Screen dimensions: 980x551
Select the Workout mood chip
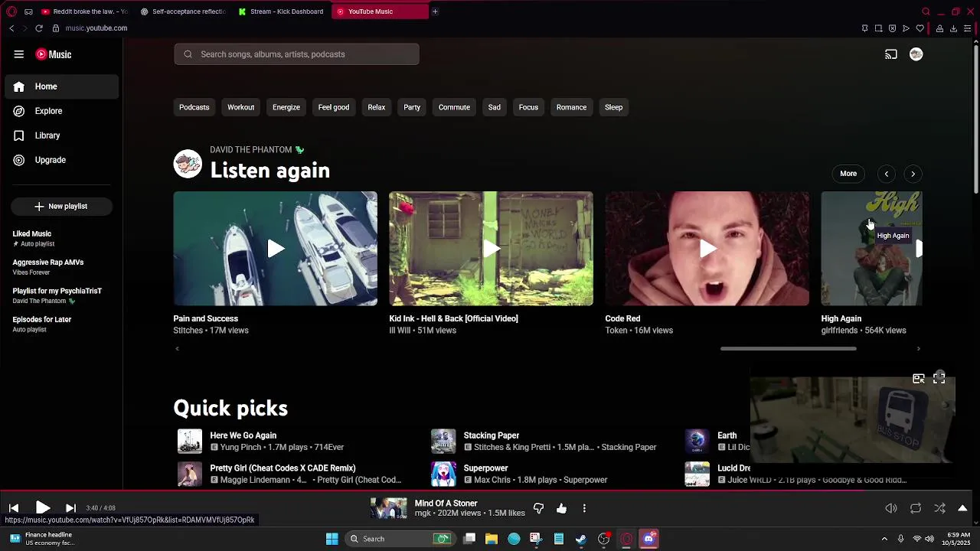[240, 107]
